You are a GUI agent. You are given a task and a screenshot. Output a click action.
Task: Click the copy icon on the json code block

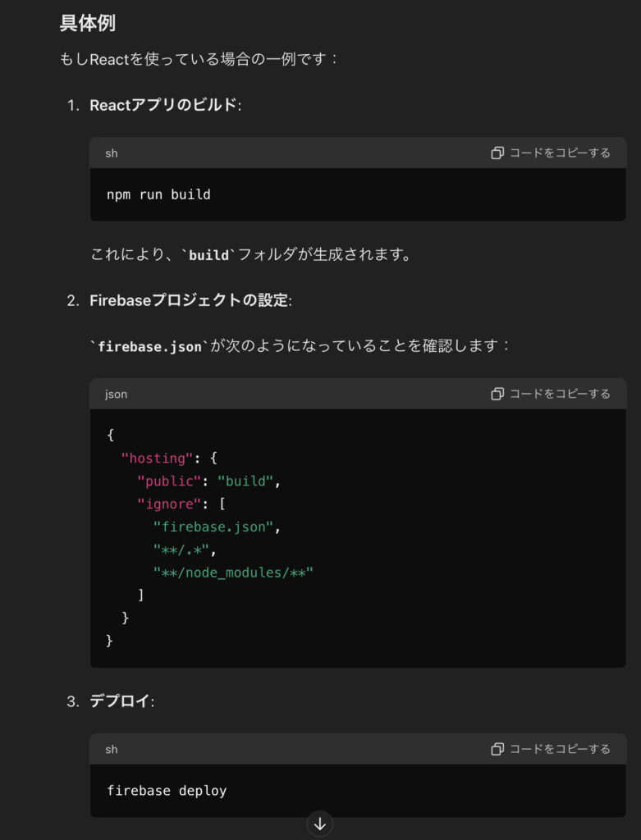(497, 394)
